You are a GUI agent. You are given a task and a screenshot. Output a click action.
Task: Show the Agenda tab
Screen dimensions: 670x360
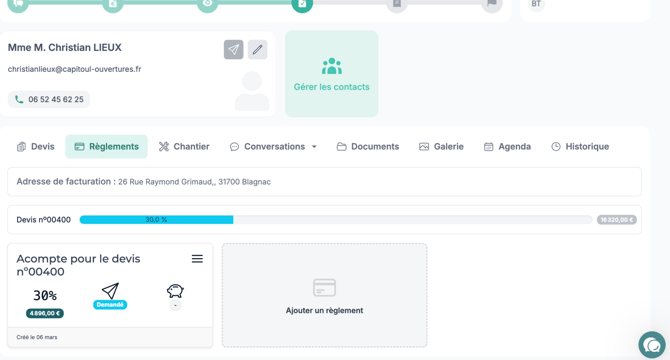click(x=507, y=146)
